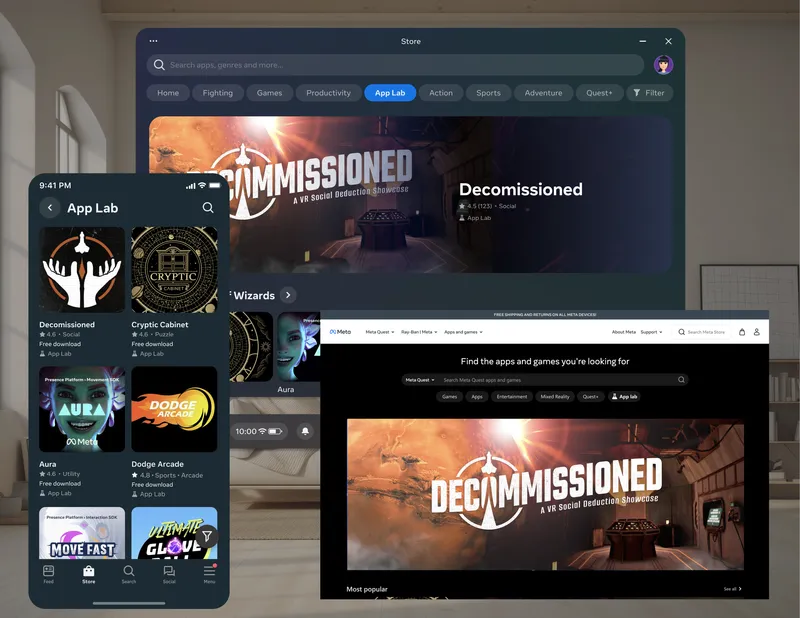The width and height of the screenshot is (800, 618).
Task: Open the Menu icon with the red notification dot
Action: pyautogui.click(x=209, y=572)
